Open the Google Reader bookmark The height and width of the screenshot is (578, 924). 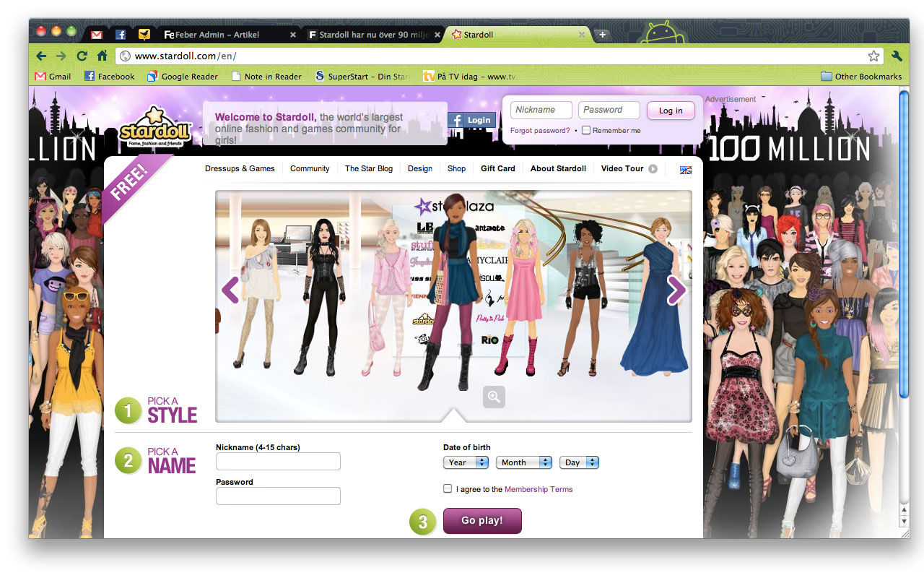click(183, 76)
